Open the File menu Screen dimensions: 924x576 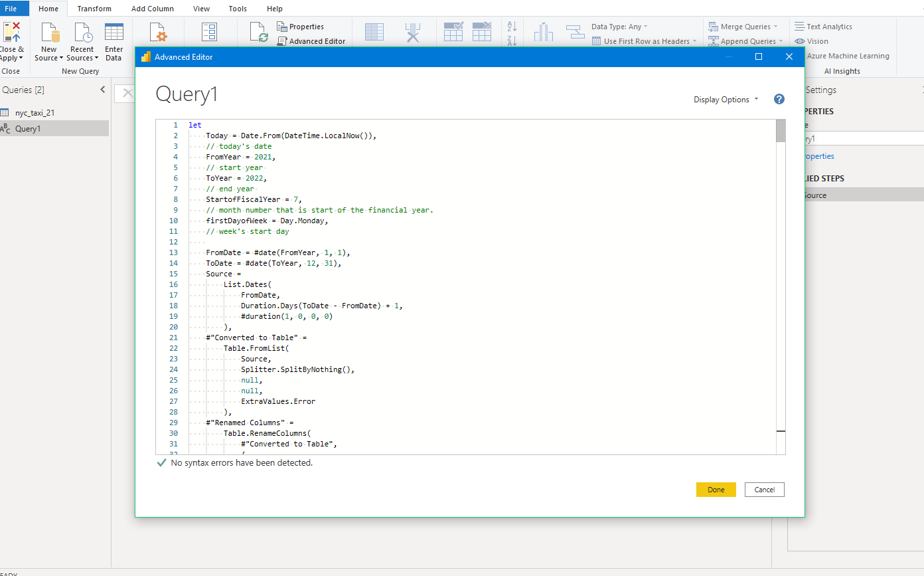11,9
